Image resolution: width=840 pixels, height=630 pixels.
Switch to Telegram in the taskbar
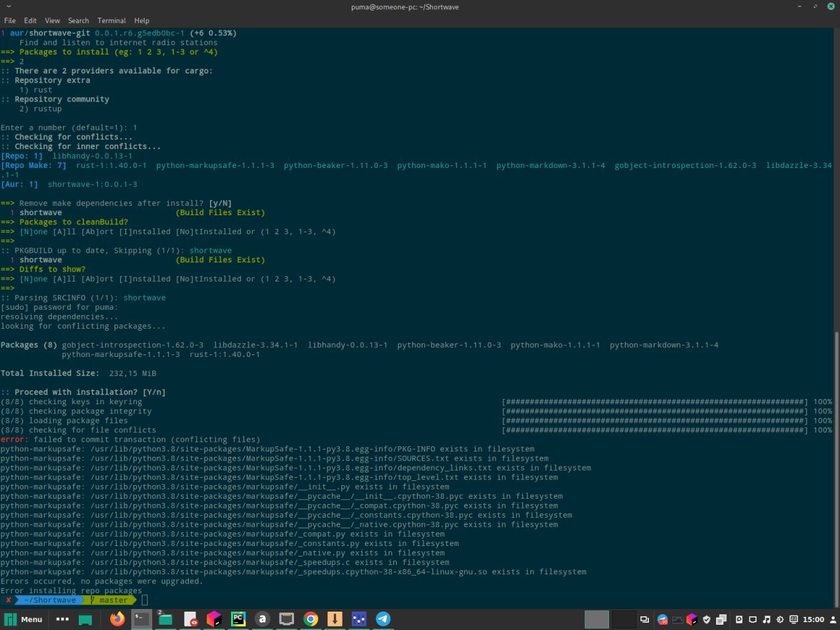383,619
